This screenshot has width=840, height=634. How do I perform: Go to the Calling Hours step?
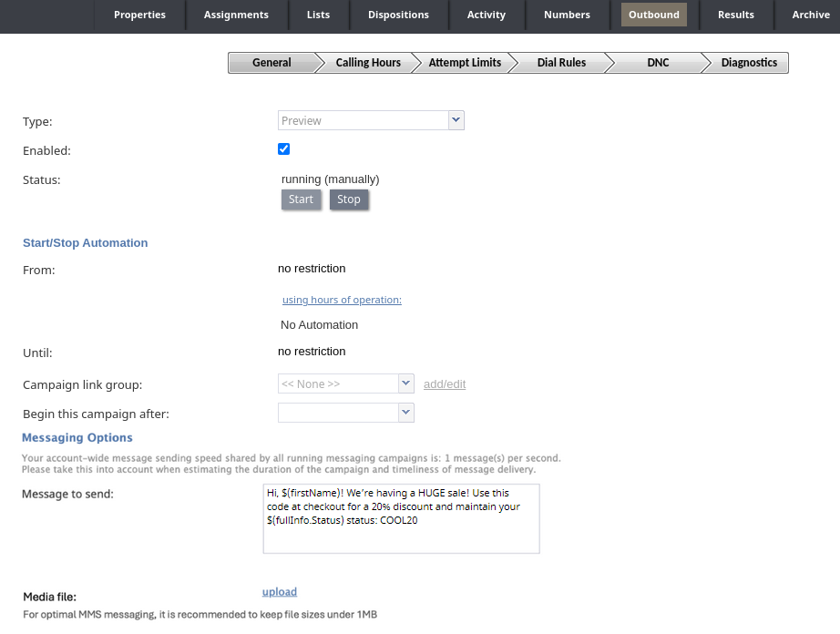click(x=368, y=63)
